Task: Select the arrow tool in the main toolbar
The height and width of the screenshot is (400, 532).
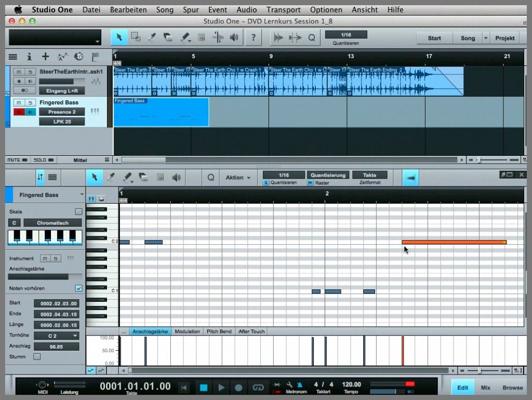Action: click(119, 37)
